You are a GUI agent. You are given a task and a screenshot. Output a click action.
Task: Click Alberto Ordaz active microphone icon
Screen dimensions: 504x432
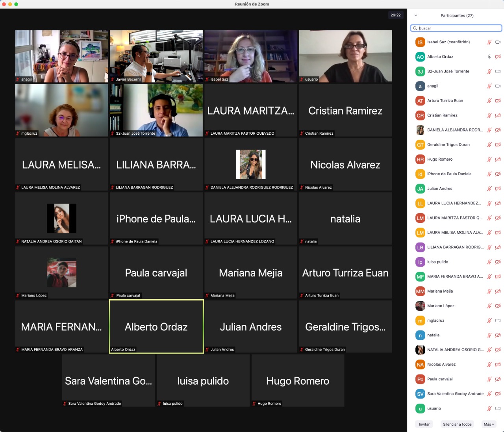click(489, 57)
